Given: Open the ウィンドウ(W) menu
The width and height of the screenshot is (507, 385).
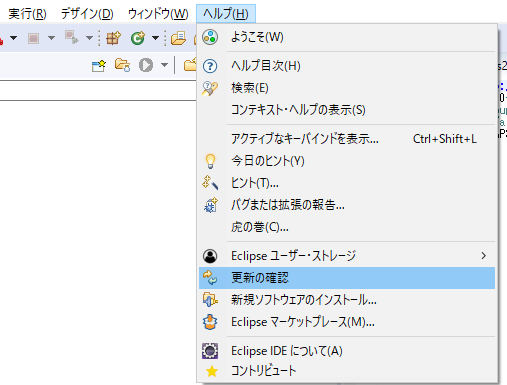Looking at the screenshot, I should [158, 14].
